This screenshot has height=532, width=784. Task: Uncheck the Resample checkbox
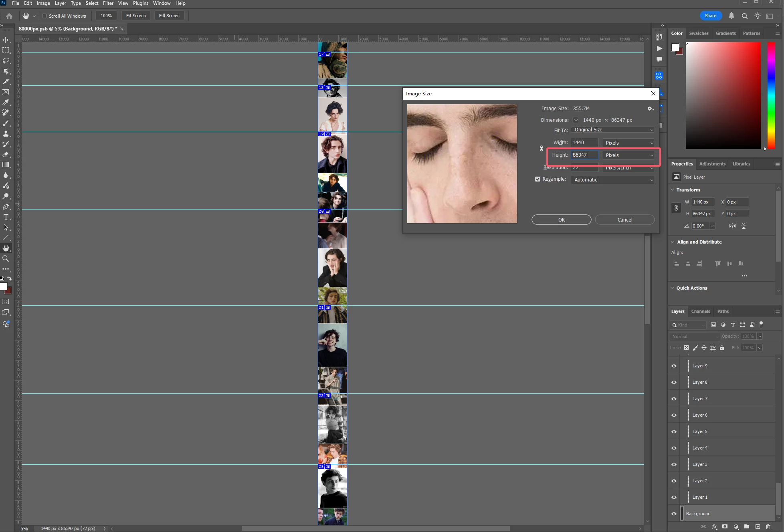(537, 179)
